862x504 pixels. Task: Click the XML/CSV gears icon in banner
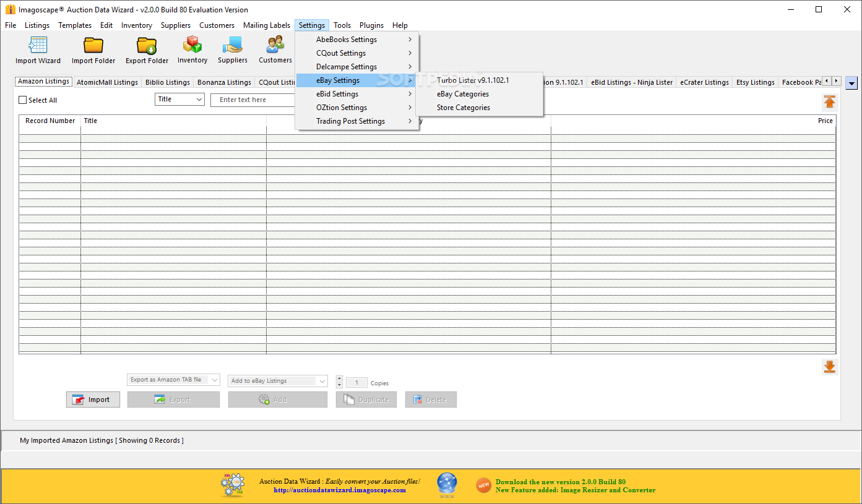point(233,485)
